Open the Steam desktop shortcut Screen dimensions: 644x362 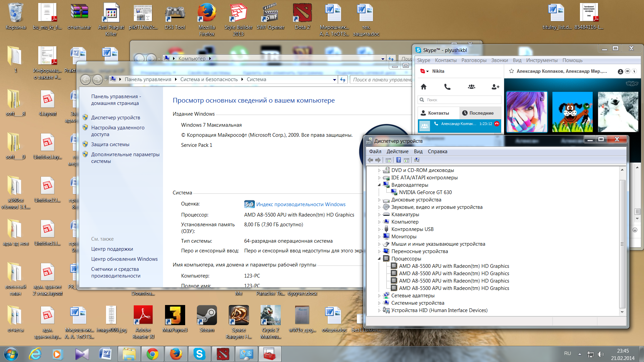pos(207,319)
